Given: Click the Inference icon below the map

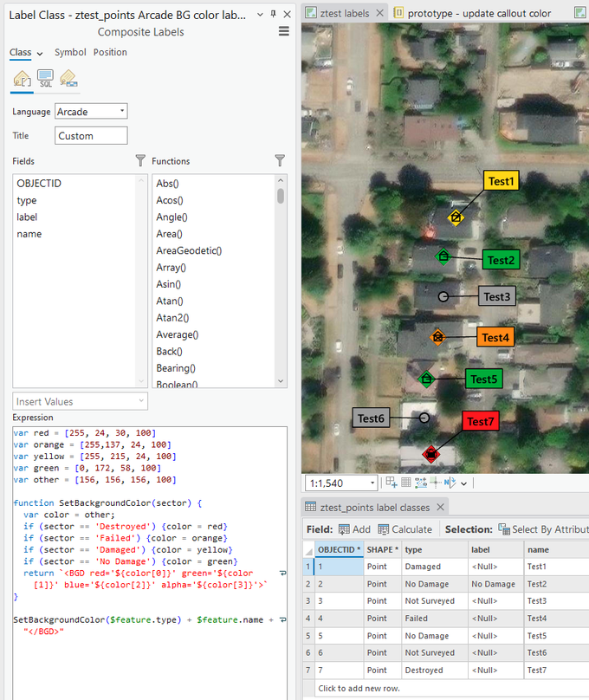Looking at the screenshot, I should pyautogui.click(x=435, y=483).
